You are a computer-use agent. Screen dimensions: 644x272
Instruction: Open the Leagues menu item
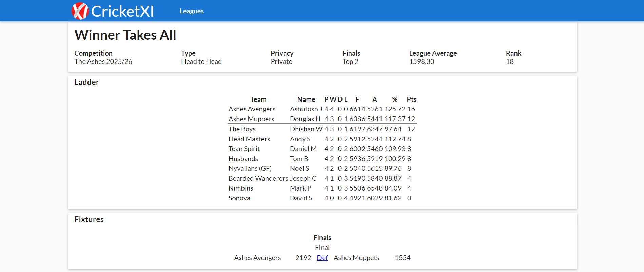point(192,11)
